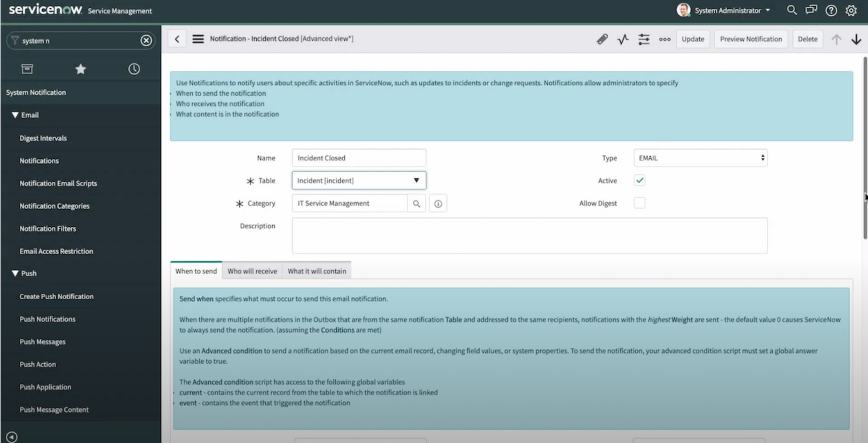This screenshot has height=443, width=868.
Task: Click the Name field Incident Closed
Action: coord(359,158)
